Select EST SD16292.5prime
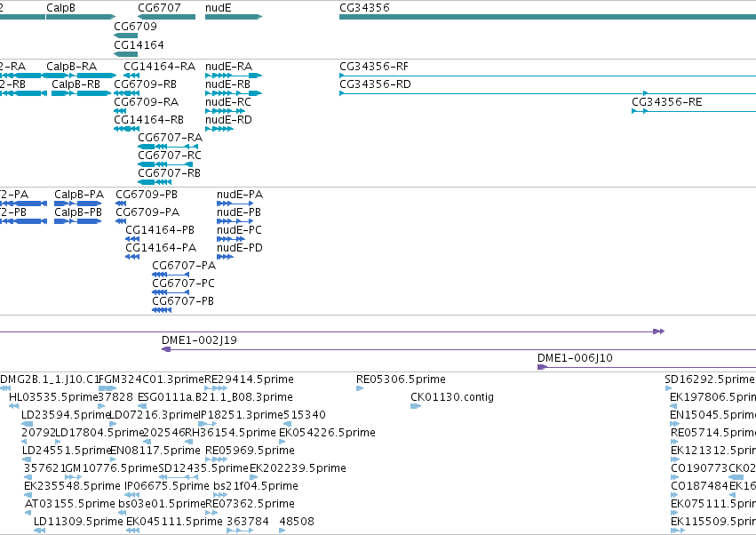 pyautogui.click(x=668, y=388)
